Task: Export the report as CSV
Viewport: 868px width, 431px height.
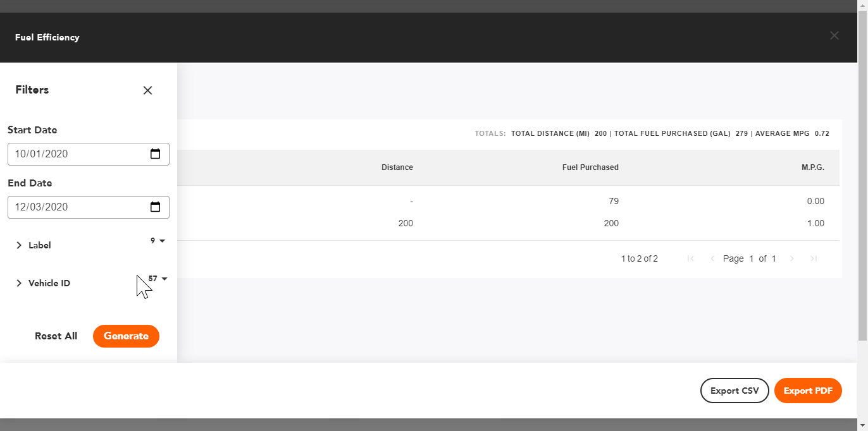Action: (734, 391)
